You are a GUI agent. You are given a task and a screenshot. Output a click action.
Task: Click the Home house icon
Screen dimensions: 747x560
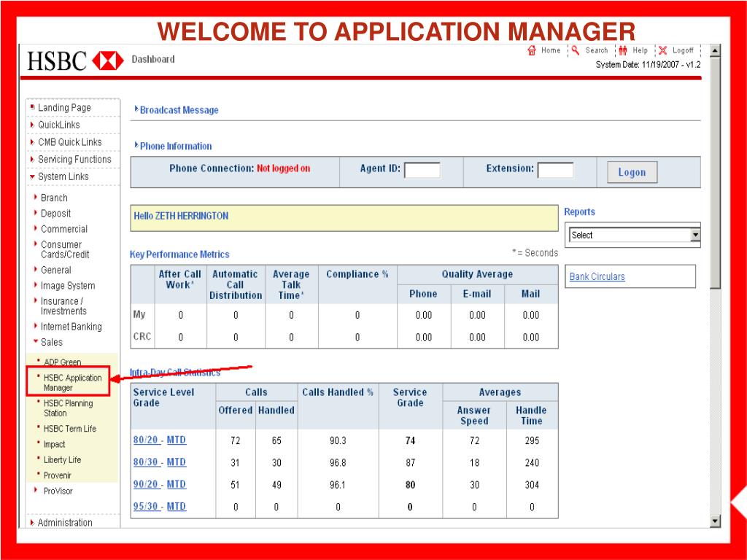(x=532, y=50)
